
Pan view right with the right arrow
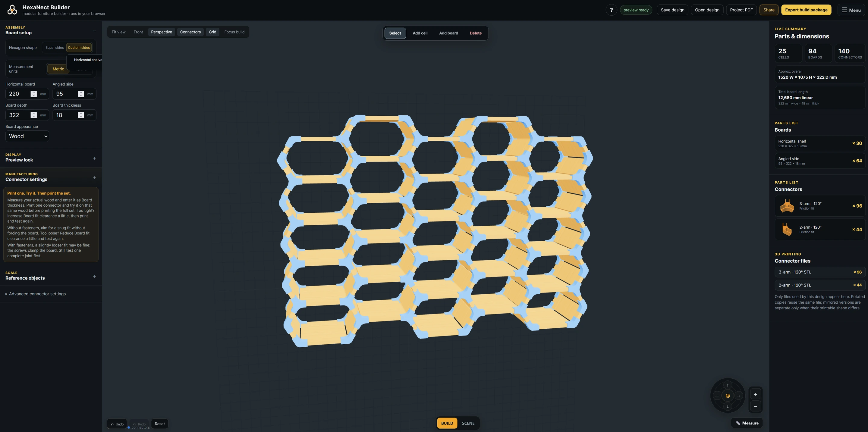click(x=739, y=396)
